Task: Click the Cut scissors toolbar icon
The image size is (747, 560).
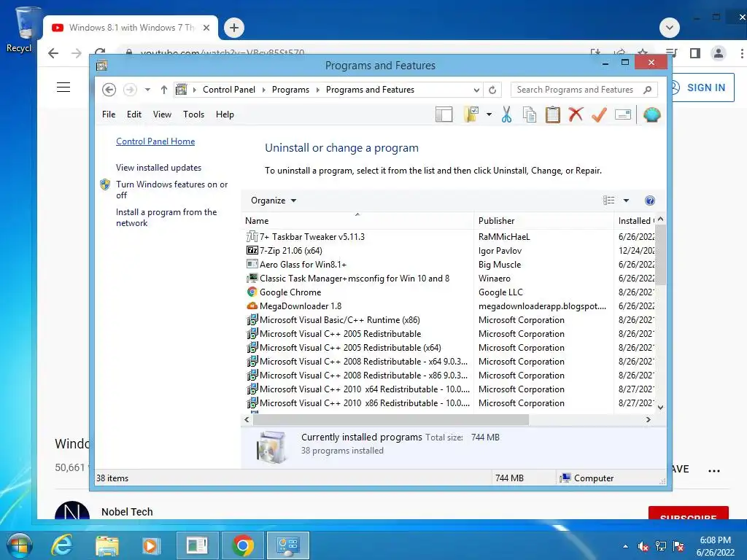Action: 506,114
